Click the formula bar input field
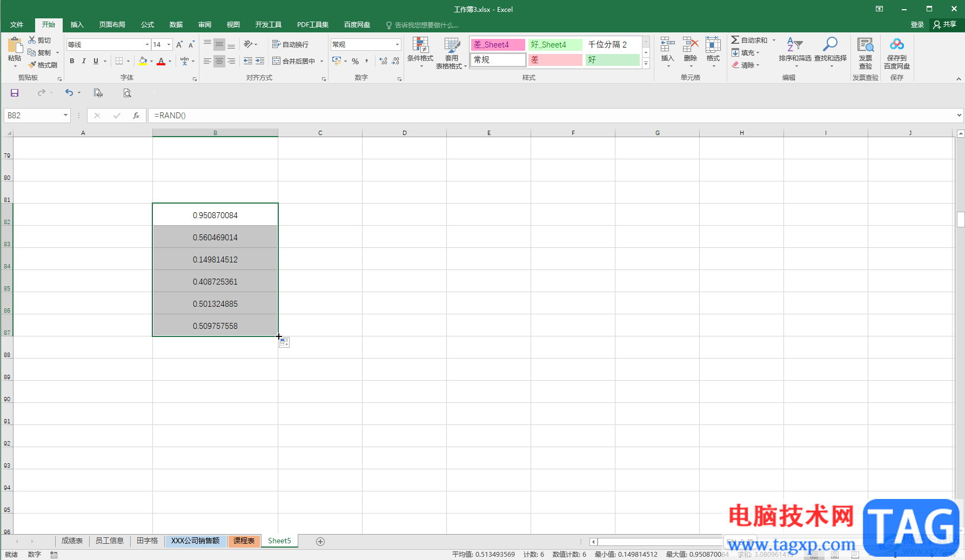This screenshot has width=965, height=560. click(551, 116)
